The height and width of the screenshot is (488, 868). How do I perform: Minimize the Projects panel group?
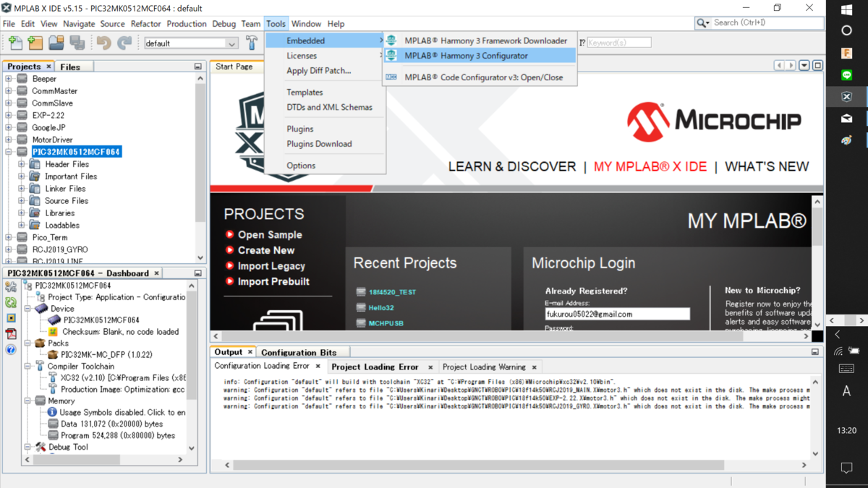pos(198,67)
